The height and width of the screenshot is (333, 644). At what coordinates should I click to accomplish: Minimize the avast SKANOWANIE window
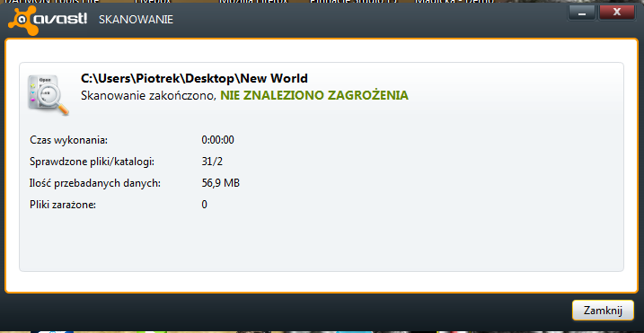point(581,13)
